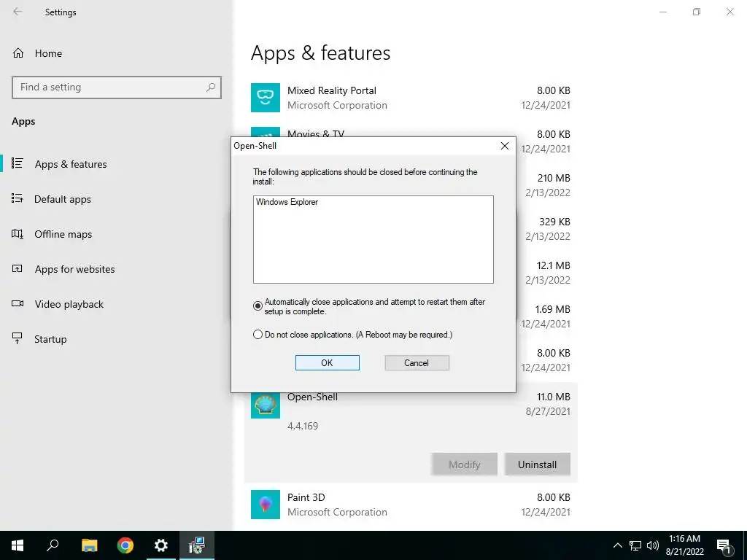The height and width of the screenshot is (560, 747).
Task: Open taskbar search
Action: [x=53, y=545]
